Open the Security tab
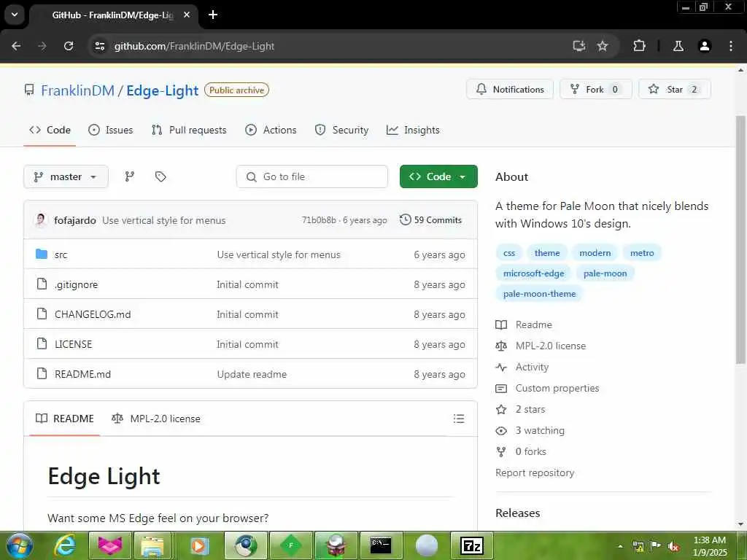The width and height of the screenshot is (747, 560). click(341, 130)
